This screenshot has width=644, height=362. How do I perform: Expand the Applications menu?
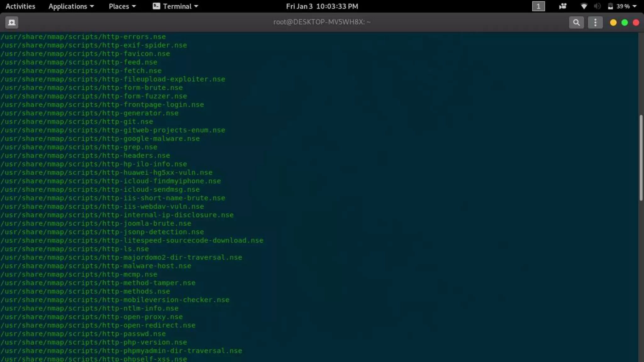[71, 6]
